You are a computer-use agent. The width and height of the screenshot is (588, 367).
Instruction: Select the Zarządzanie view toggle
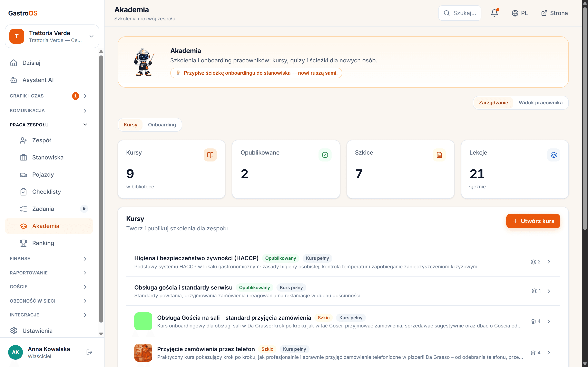pyautogui.click(x=493, y=103)
